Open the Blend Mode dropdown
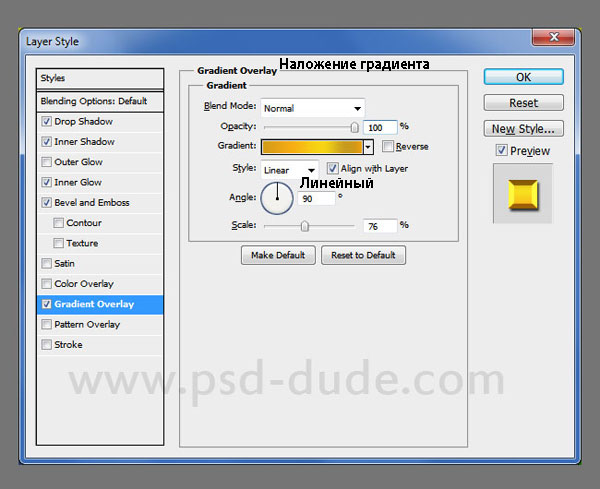600x489 pixels. (x=313, y=108)
